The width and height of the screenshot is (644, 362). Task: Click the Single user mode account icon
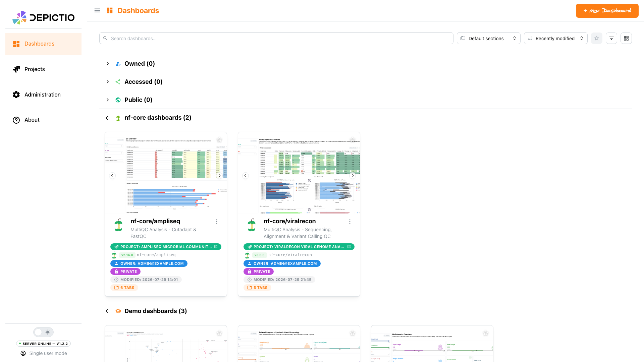tap(23, 353)
